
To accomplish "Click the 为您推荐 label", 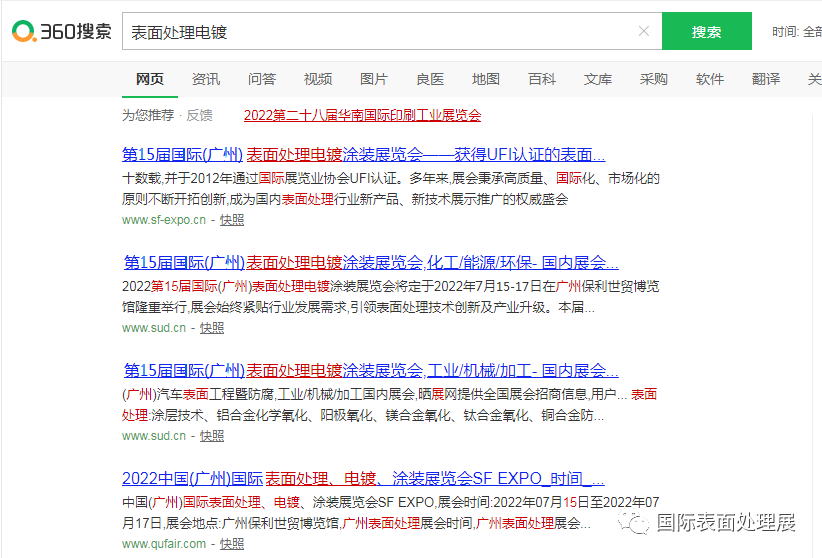I will (x=148, y=115).
